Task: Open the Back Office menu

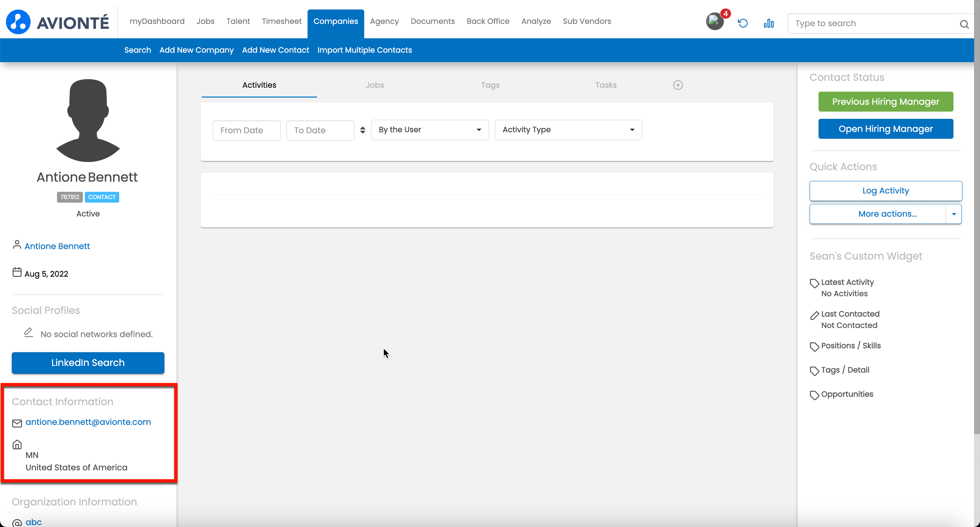Action: [488, 21]
